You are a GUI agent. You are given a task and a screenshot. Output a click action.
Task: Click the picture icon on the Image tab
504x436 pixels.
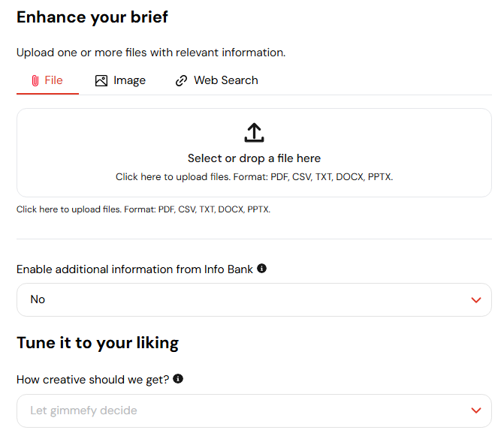click(x=101, y=81)
